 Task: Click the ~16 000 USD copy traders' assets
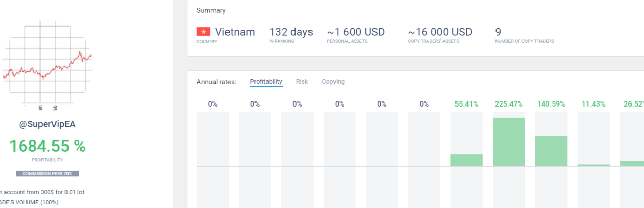coord(440,32)
